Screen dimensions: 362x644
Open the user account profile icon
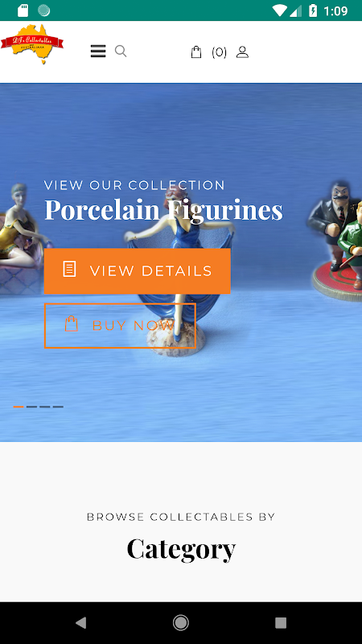[x=242, y=52]
